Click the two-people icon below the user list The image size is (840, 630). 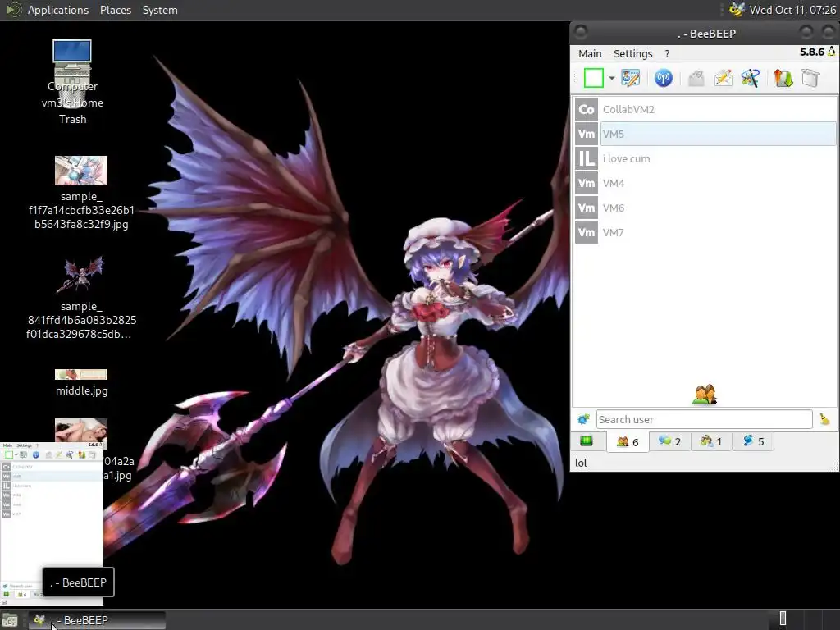[705, 395]
